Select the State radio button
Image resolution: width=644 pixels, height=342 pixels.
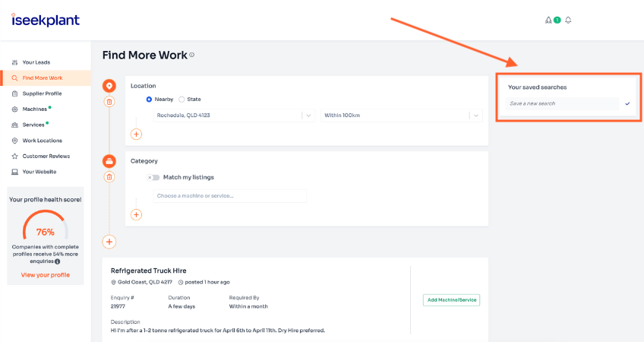click(x=182, y=100)
